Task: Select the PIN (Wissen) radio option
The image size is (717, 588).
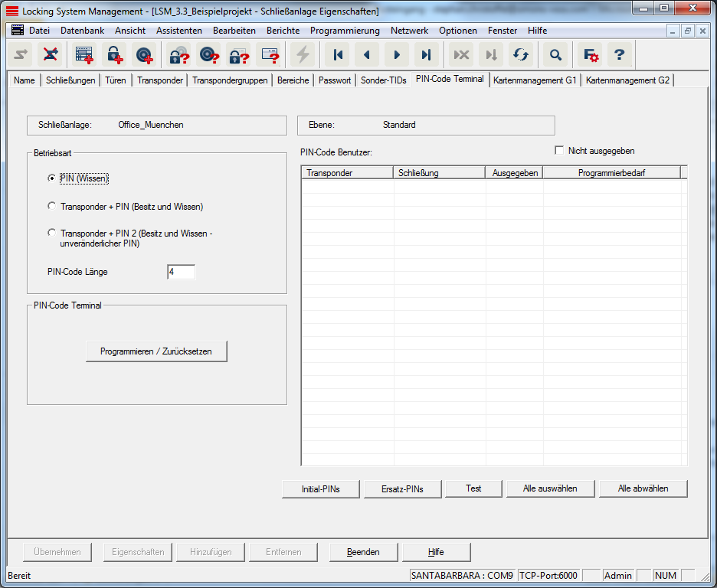Action: (52, 178)
